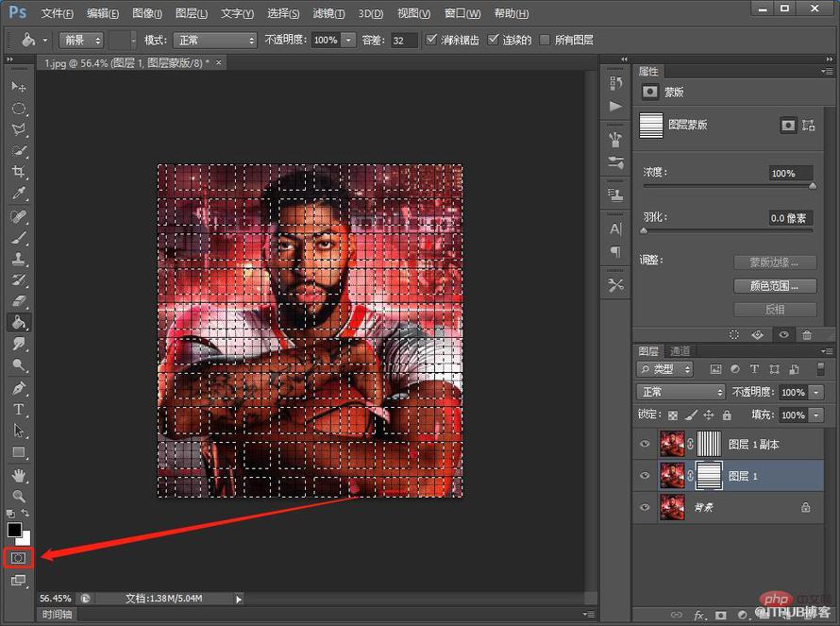The width and height of the screenshot is (840, 626).
Task: Open the options bar opacity slider arrow
Action: point(348,41)
